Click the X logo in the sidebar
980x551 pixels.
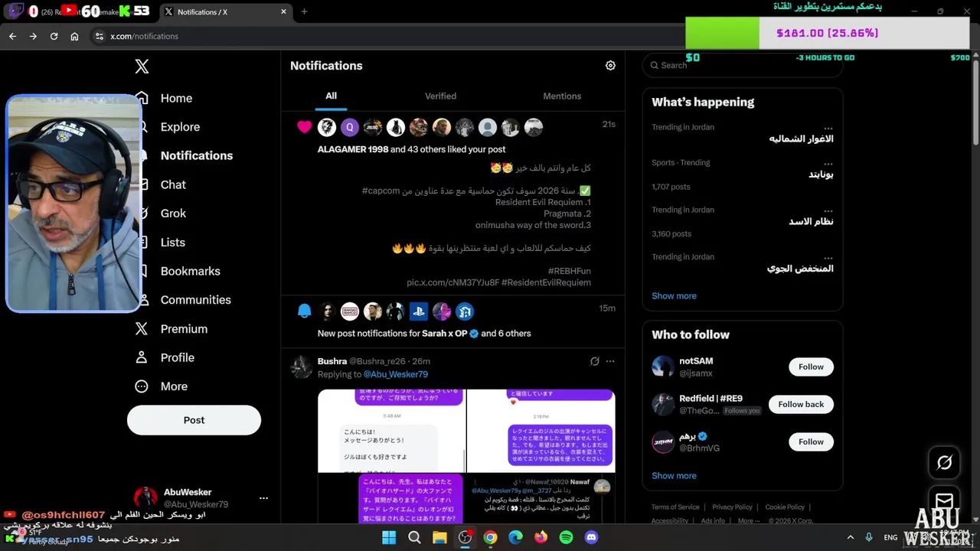[142, 67]
